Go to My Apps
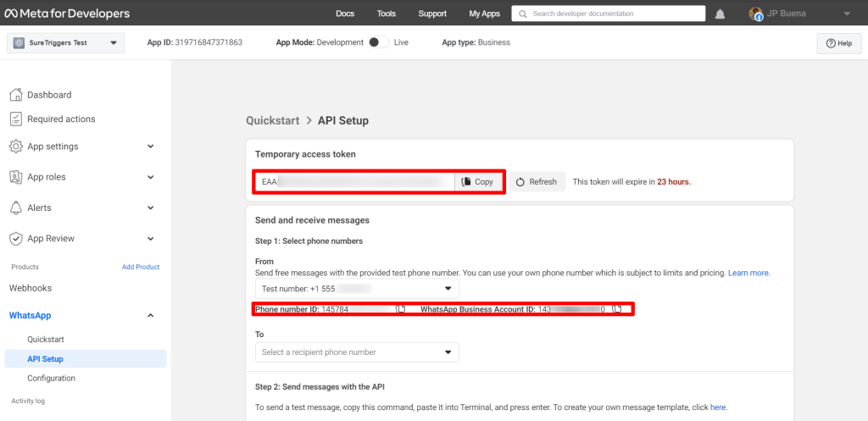The height and width of the screenshot is (421, 868). pyautogui.click(x=485, y=14)
